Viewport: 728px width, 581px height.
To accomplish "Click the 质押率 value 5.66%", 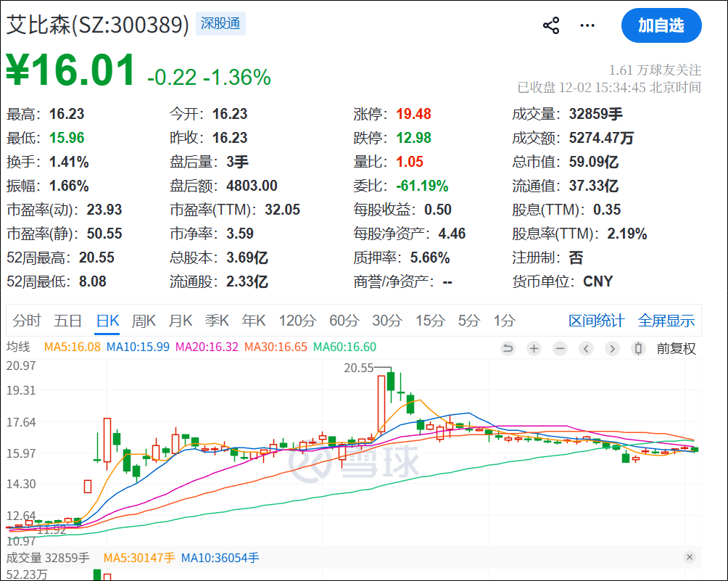I will pyautogui.click(x=430, y=257).
